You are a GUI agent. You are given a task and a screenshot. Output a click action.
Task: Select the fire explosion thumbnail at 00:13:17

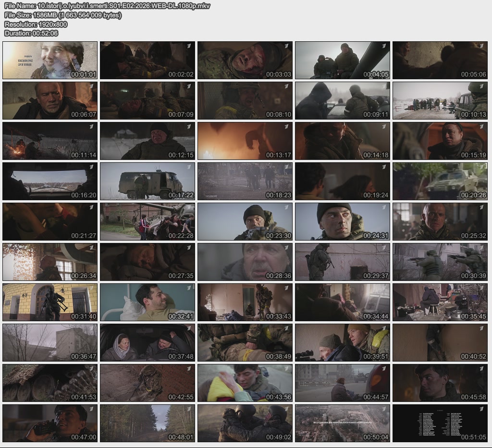pos(245,141)
